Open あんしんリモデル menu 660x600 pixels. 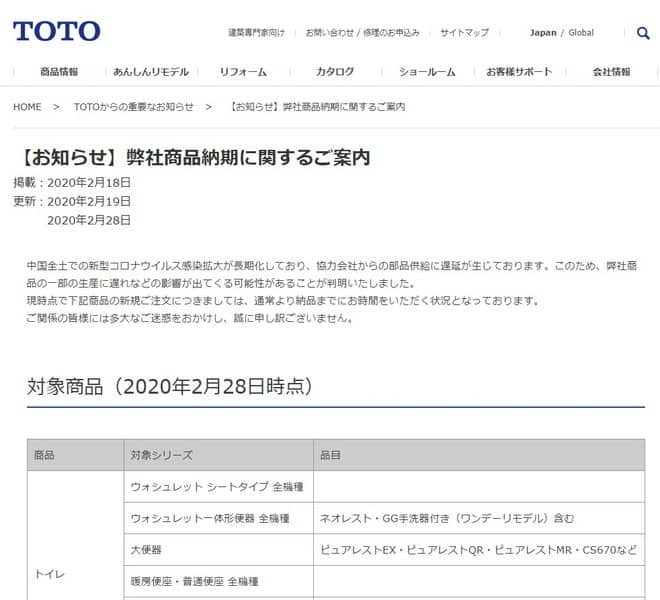[151, 72]
